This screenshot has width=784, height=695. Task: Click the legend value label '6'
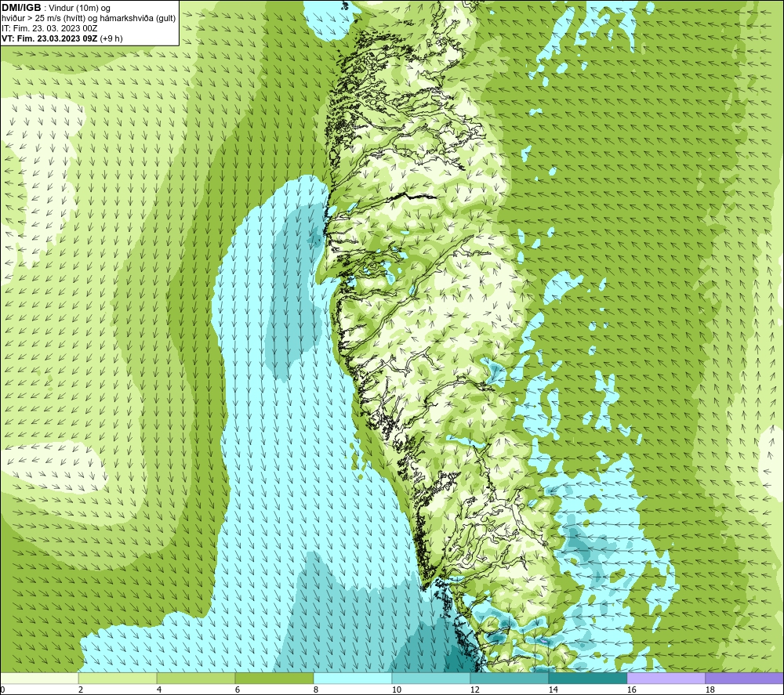238,690
